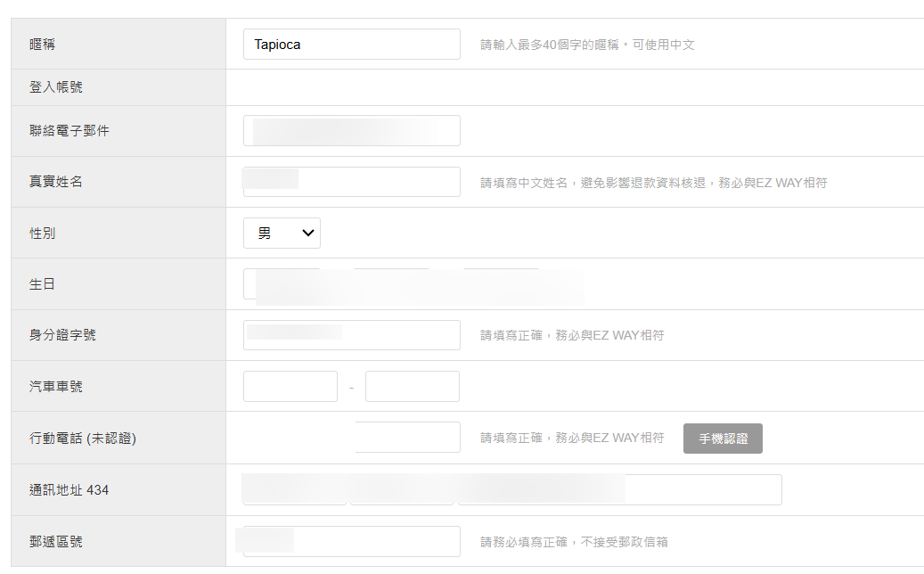Click the 身分證字號 input field
924x574 pixels.
point(351,335)
